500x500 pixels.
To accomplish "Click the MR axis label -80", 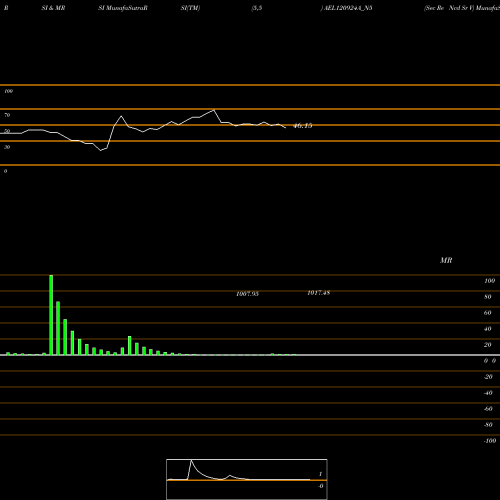I will point(488,425).
